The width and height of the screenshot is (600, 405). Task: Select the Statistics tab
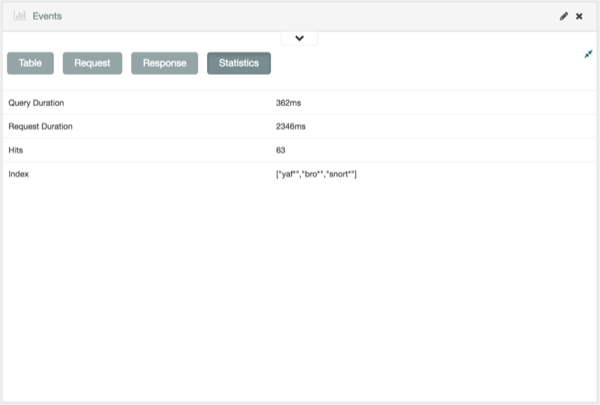239,63
